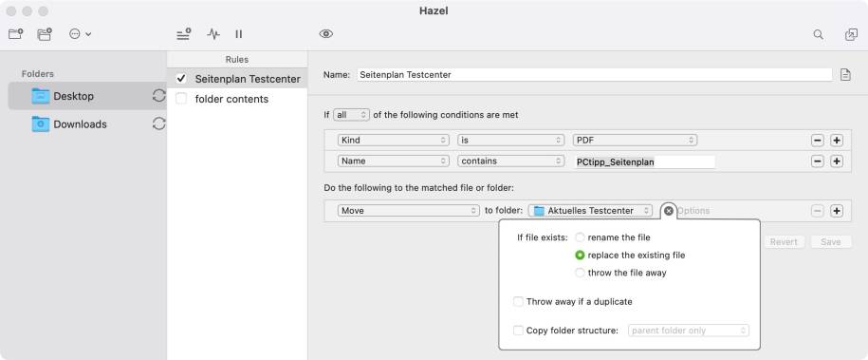The image size is (868, 360).
Task: Open the rule status activity icon
Action: pos(213,34)
